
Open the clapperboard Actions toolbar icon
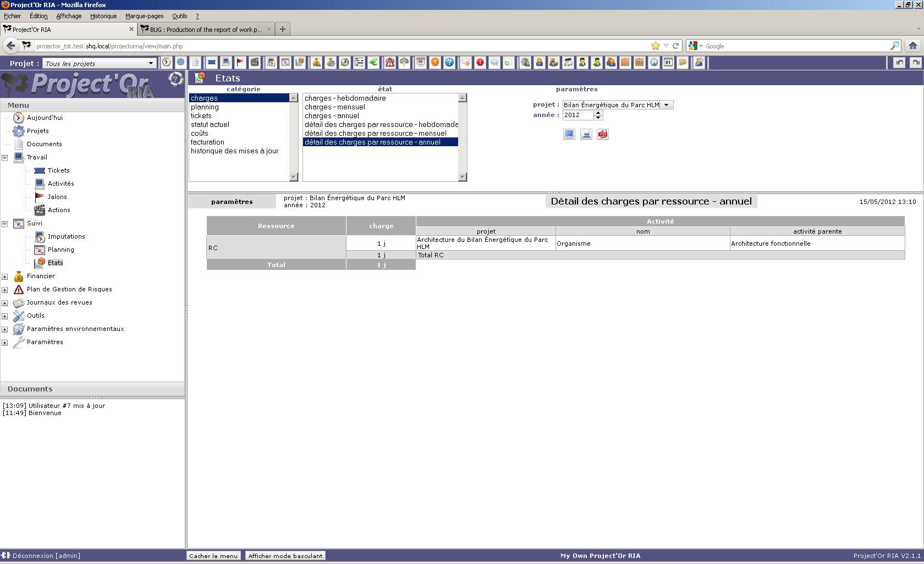pos(255,63)
